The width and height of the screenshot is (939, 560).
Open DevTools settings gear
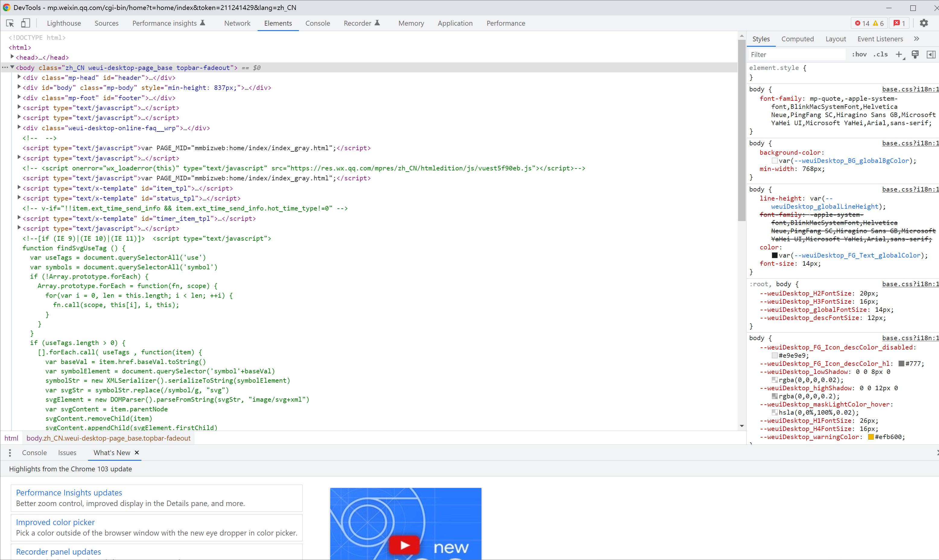point(924,24)
